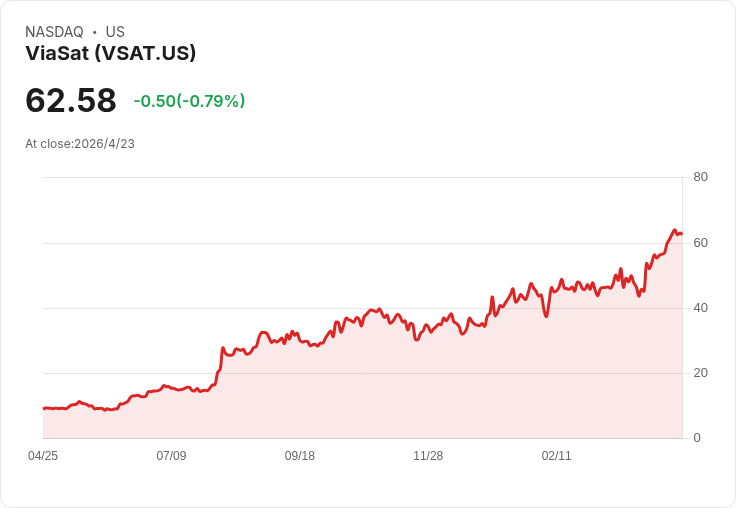
Task: Click the 07/09 x-axis date label
Action: tap(171, 456)
